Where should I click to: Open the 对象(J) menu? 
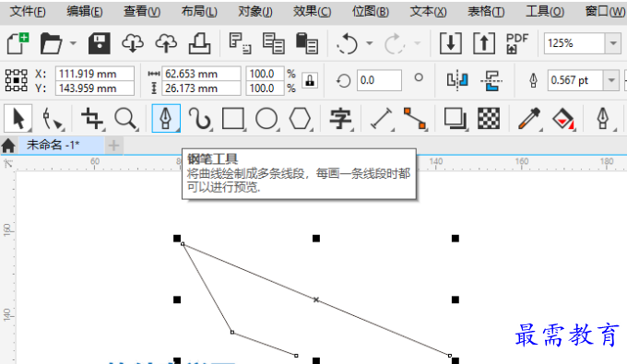[x=255, y=12]
